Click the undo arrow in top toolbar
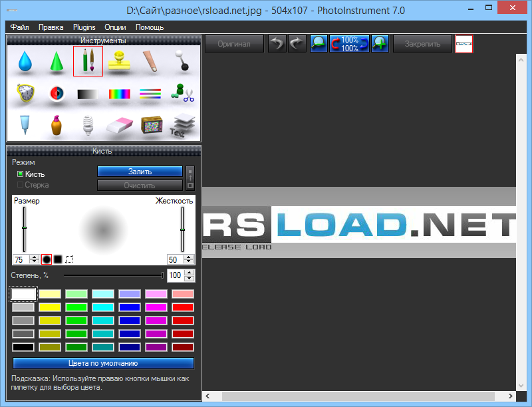The image size is (532, 407). (277, 44)
